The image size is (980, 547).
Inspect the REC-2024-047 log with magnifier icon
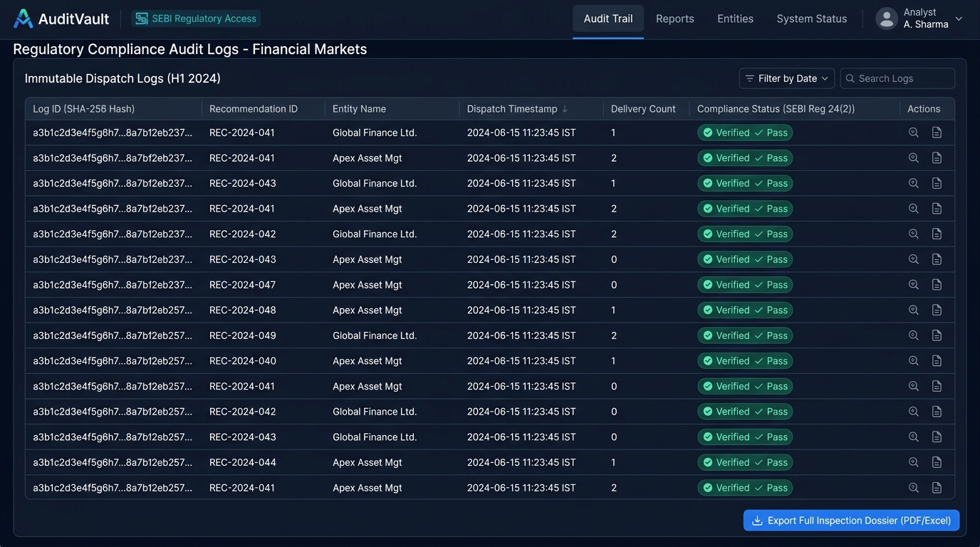[x=914, y=285]
